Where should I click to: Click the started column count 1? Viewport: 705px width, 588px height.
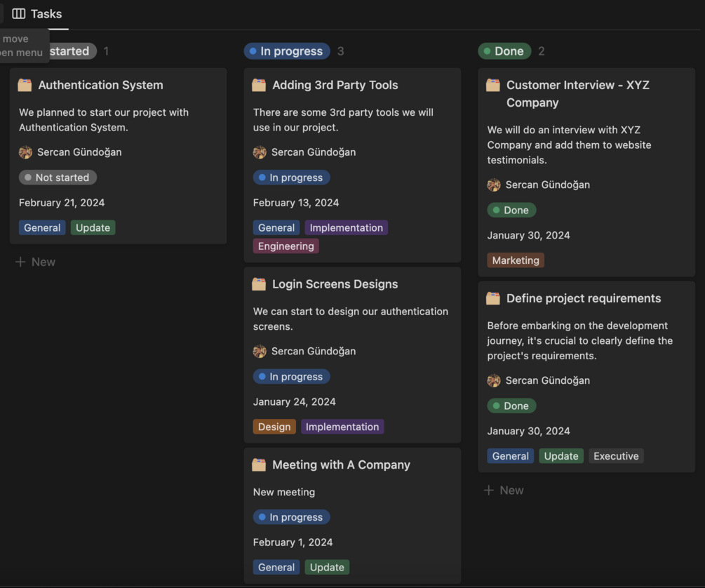coord(106,51)
